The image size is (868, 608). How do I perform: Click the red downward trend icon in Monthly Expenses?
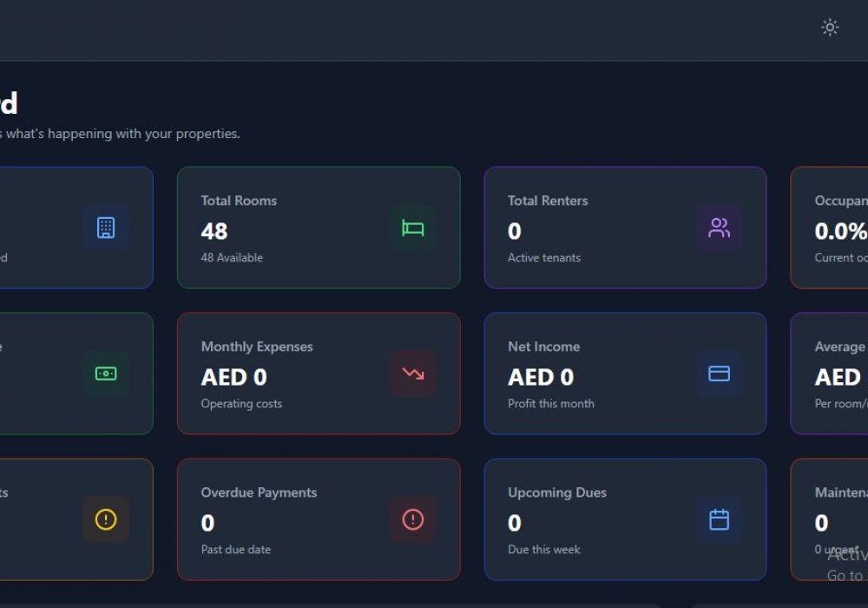(412, 373)
